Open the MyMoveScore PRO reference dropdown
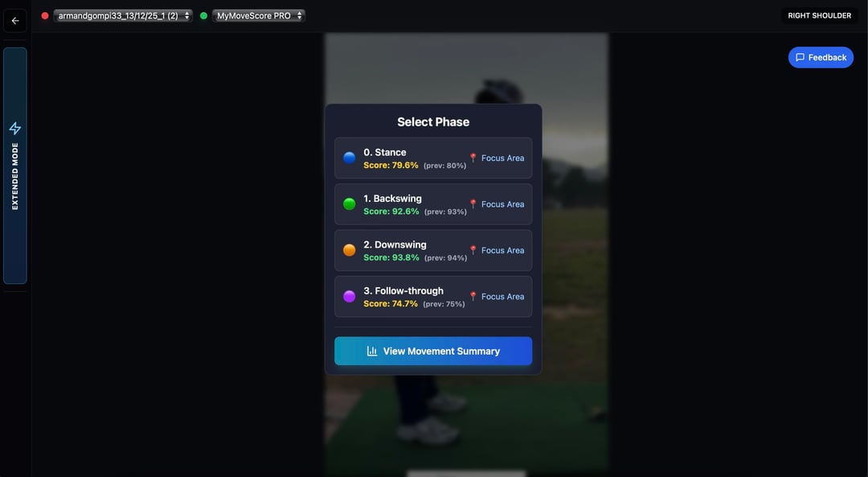868x477 pixels. click(x=259, y=15)
